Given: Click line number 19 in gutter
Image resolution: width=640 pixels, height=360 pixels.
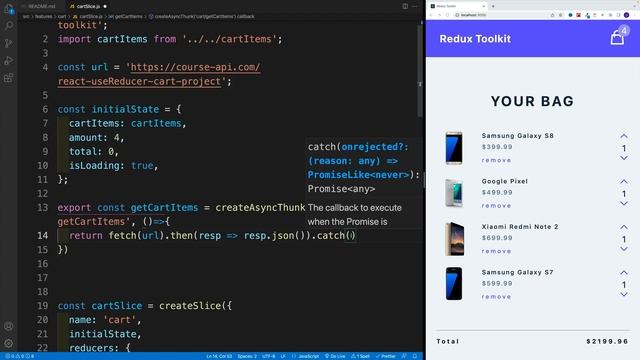Looking at the screenshot, I should point(42,306).
